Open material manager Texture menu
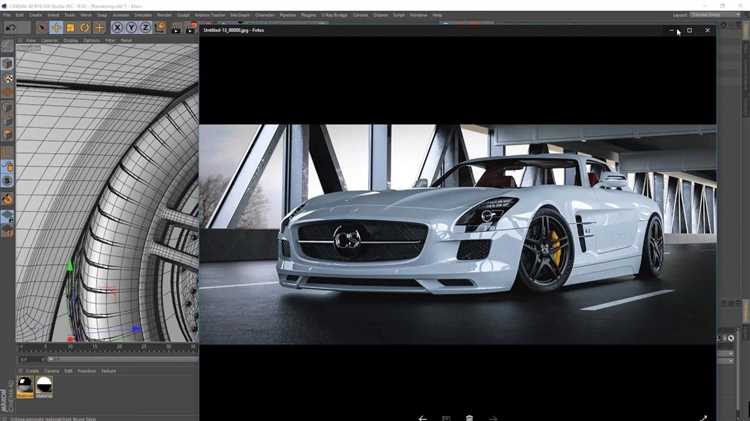This screenshot has width=750, height=421. tap(109, 371)
